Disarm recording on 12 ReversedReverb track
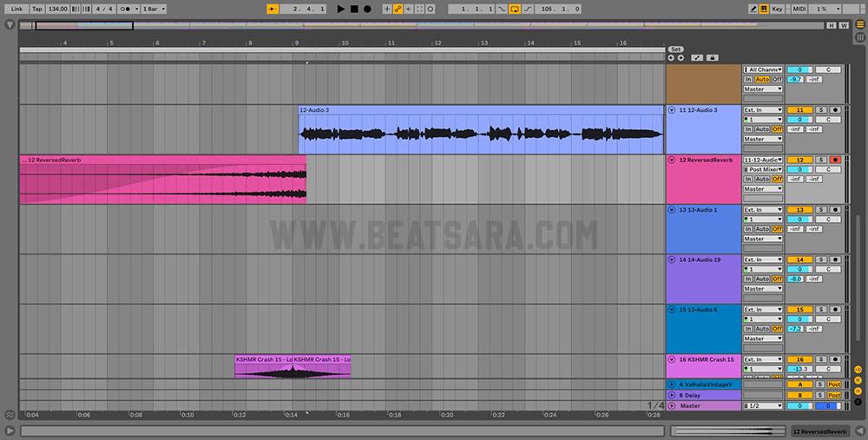The image size is (868, 440). coord(835,160)
